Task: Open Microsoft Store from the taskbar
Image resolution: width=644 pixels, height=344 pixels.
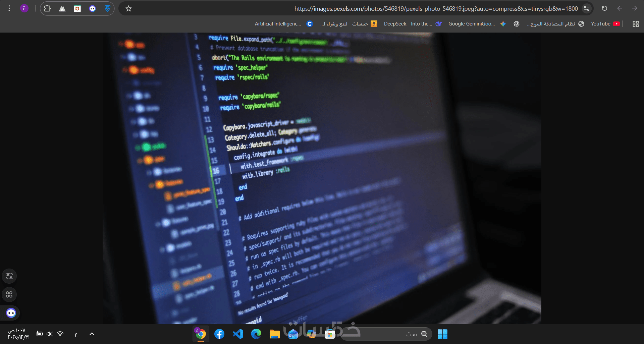Action: point(330,334)
